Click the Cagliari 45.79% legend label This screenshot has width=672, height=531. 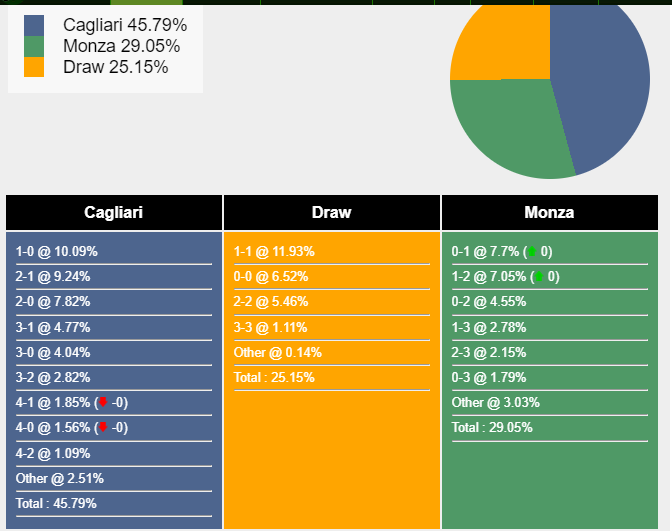(125, 25)
